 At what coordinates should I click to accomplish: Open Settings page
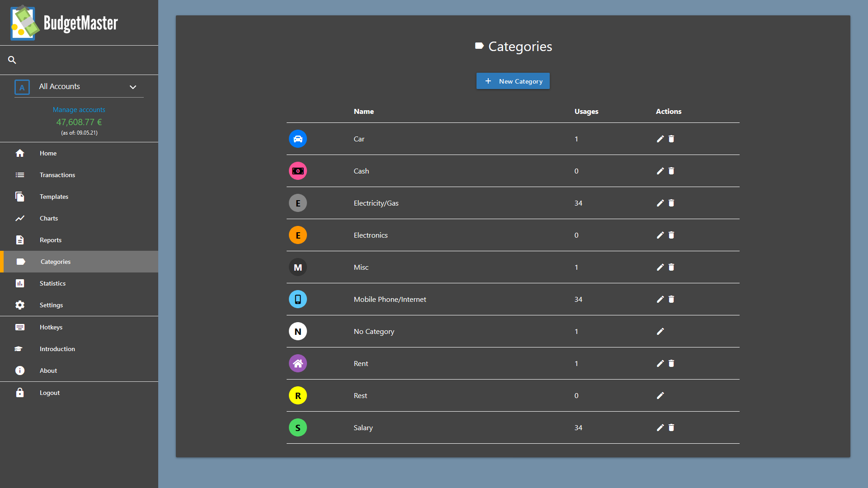pyautogui.click(x=79, y=305)
